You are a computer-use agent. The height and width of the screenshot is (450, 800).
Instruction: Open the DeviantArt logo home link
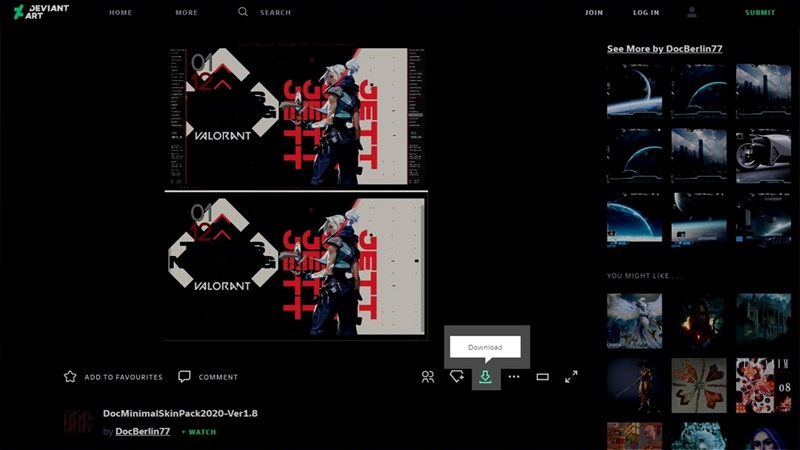41,12
